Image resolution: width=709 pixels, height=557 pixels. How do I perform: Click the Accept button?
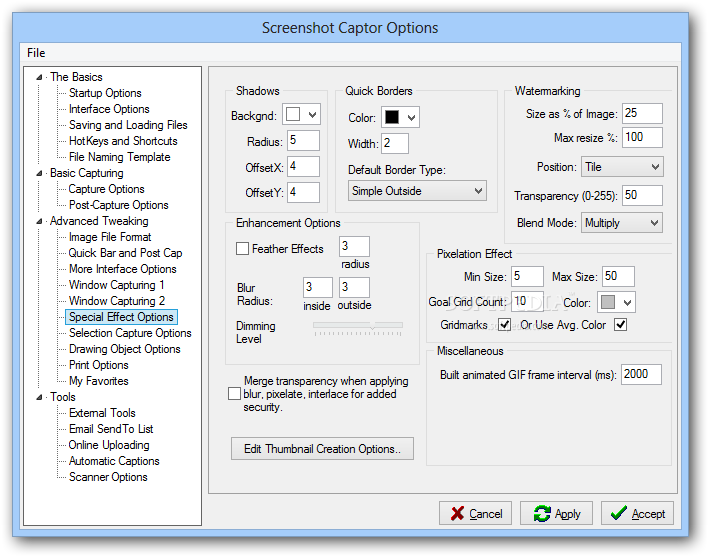tap(637, 513)
